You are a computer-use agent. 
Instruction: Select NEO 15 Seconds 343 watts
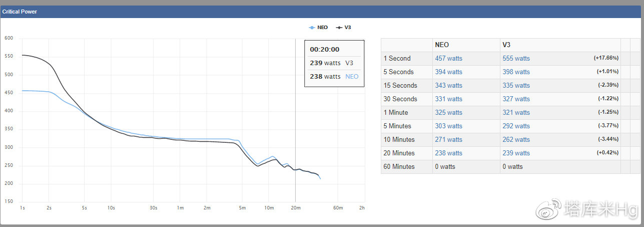[448, 86]
